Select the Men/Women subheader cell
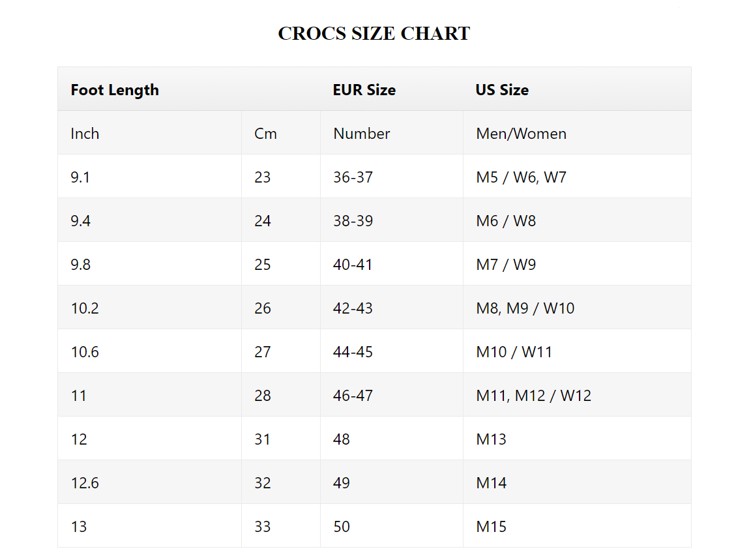751x560 pixels. 521,134
